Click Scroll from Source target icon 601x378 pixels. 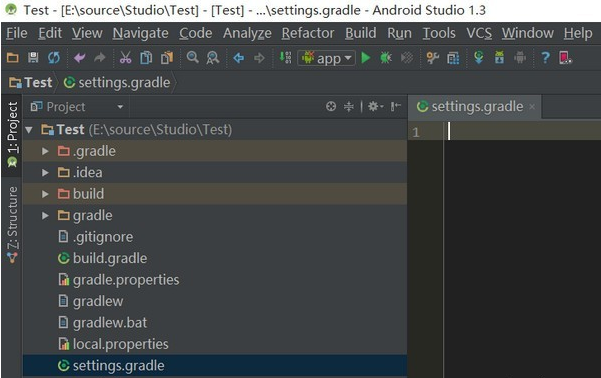[331, 106]
